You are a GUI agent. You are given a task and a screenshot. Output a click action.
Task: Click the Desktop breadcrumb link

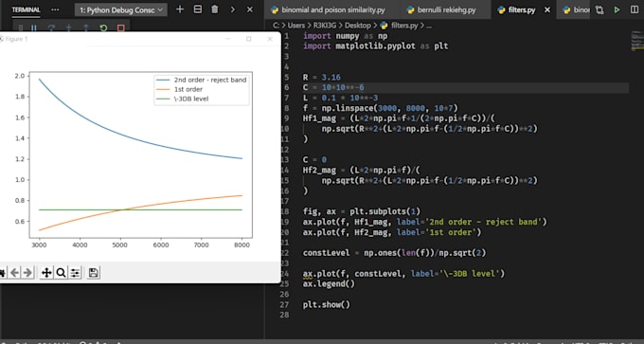pos(358,25)
